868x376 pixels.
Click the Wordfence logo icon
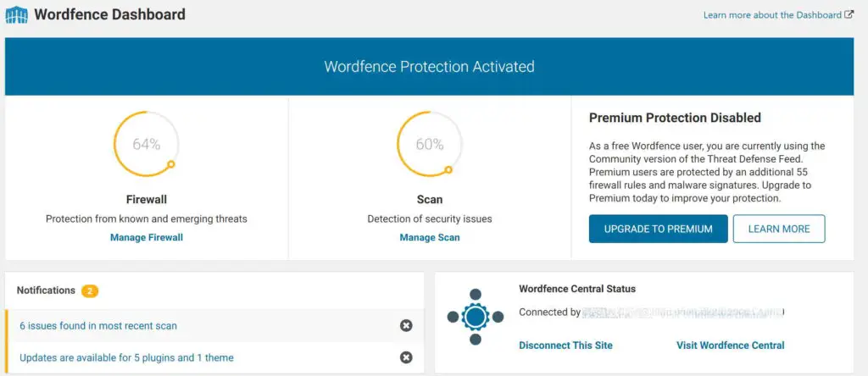point(17,15)
